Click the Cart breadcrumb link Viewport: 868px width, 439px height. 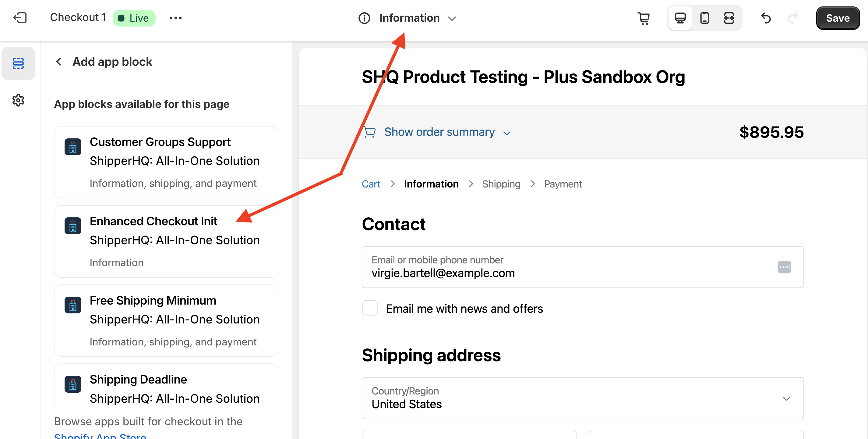[x=371, y=184]
